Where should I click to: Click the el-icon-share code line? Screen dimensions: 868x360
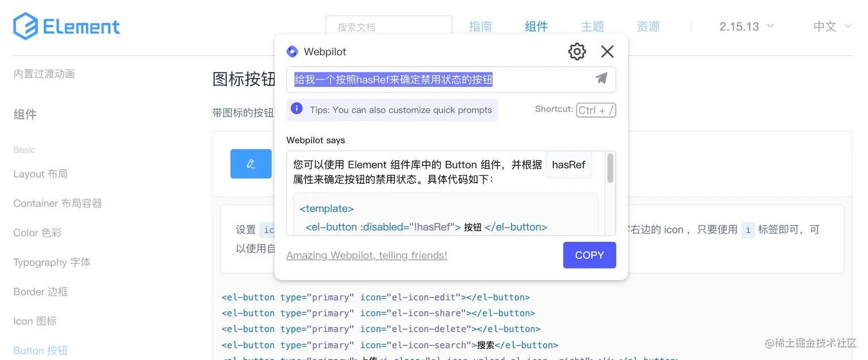click(x=378, y=313)
